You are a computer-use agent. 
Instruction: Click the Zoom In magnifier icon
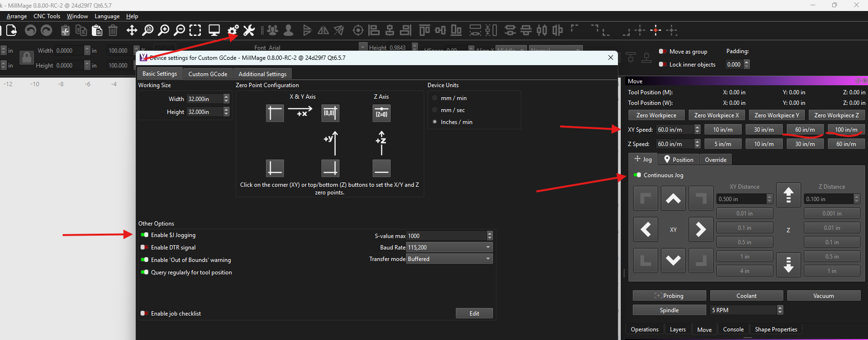pyautogui.click(x=164, y=31)
